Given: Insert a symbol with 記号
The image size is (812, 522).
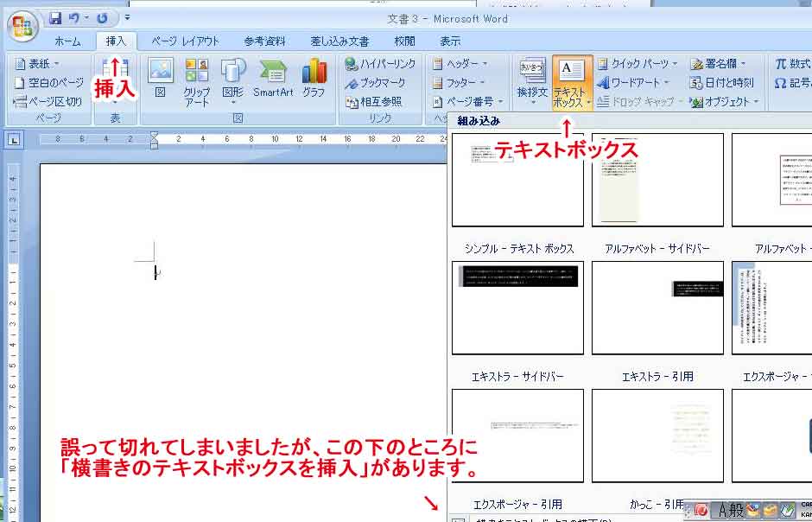Looking at the screenshot, I should click(792, 83).
